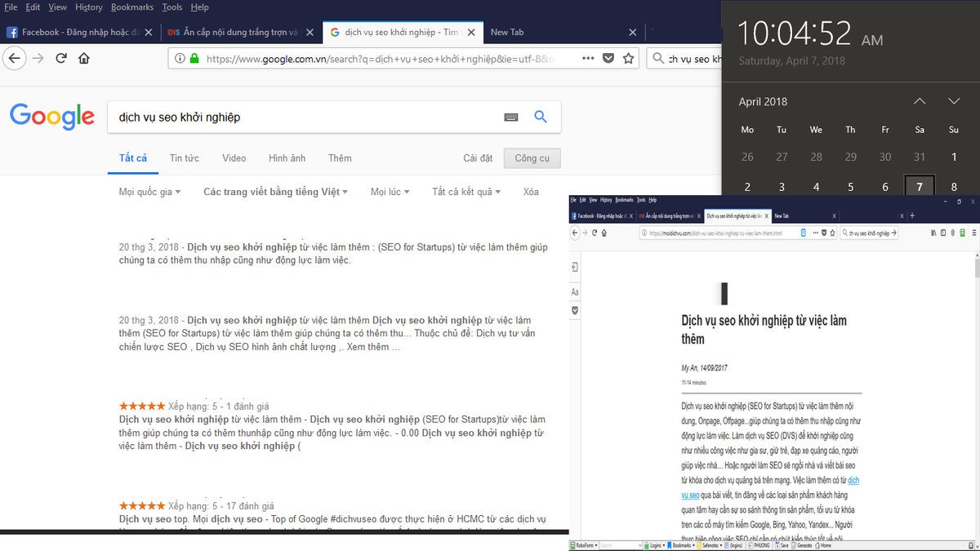Reload the Google search page
The height and width of the screenshot is (551, 980).
click(x=61, y=58)
